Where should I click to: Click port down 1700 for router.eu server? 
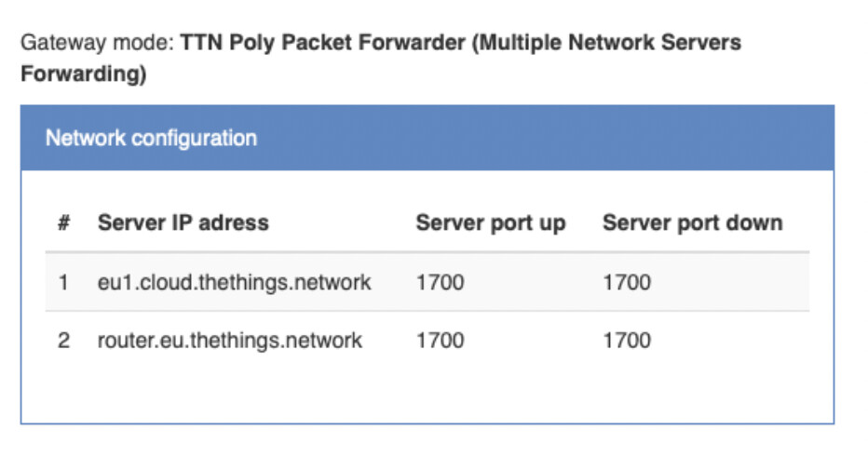(627, 341)
